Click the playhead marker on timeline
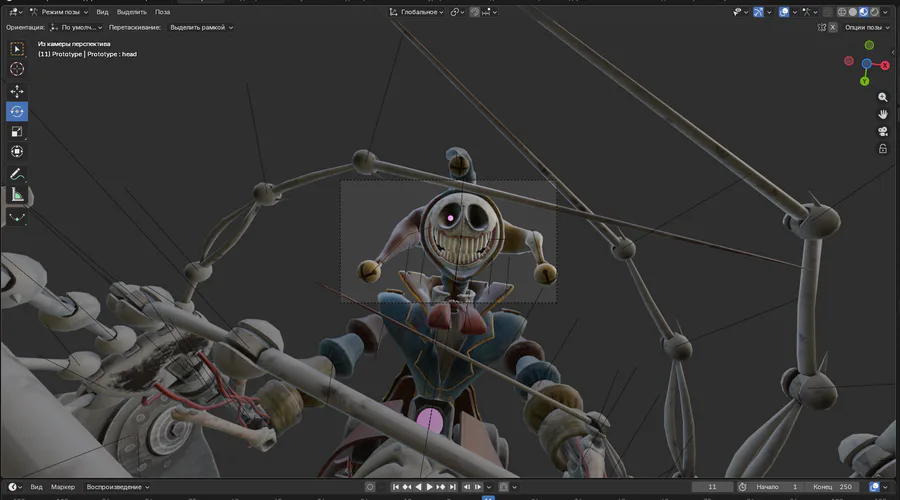Image resolution: width=900 pixels, height=500 pixels. pos(488,497)
